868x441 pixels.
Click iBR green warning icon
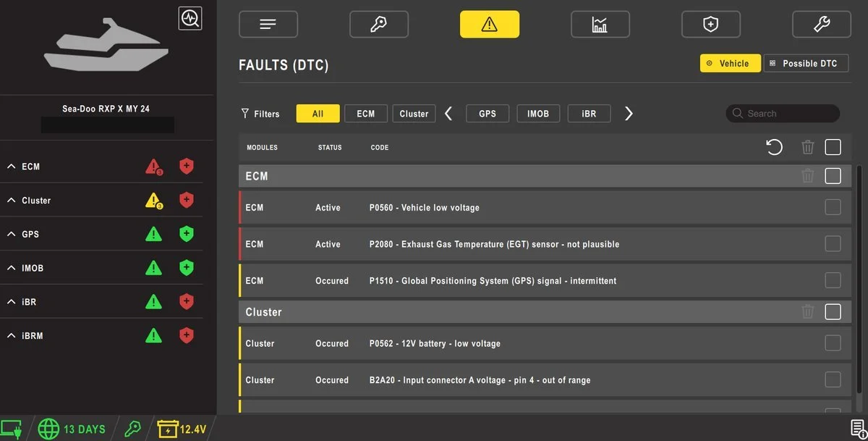point(153,301)
